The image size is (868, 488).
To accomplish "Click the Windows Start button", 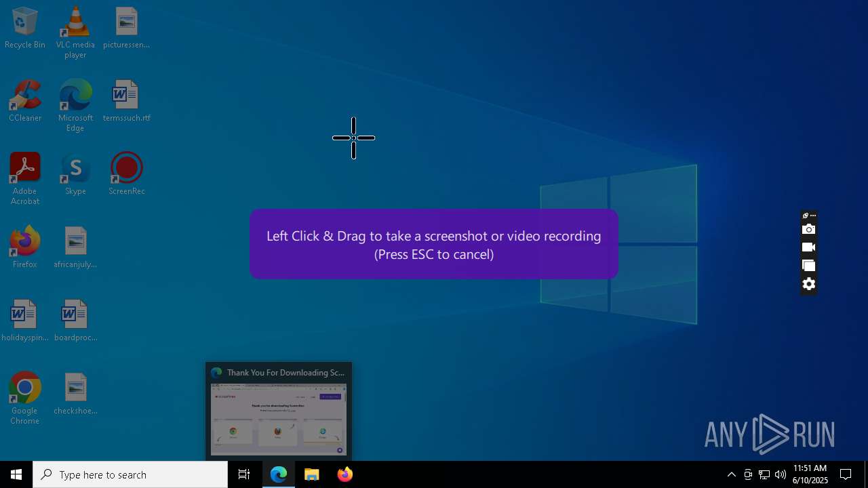I will click(x=16, y=474).
